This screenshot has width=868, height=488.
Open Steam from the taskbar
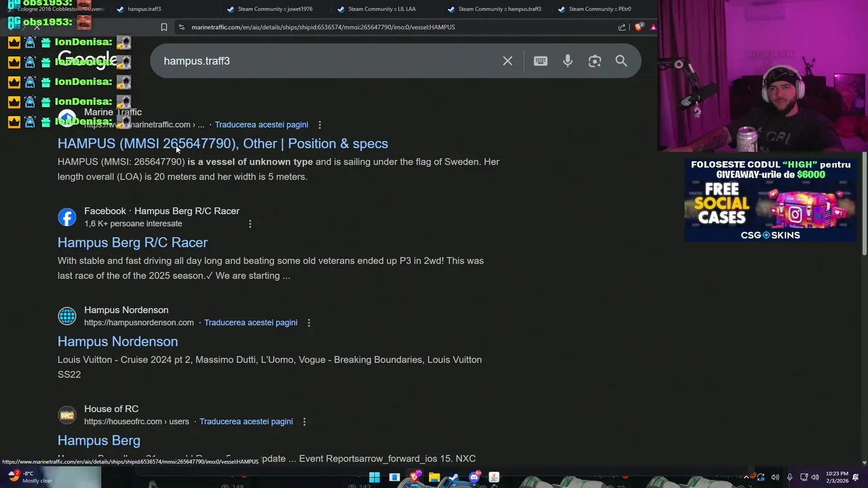(x=454, y=477)
